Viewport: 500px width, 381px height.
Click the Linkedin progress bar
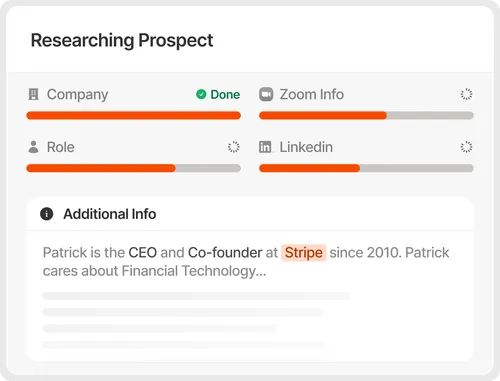coord(366,168)
